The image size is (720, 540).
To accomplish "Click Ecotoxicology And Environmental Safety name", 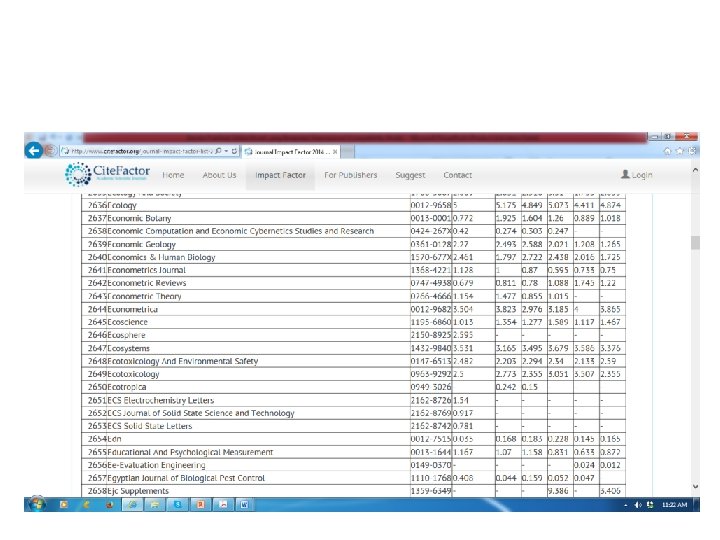I will [x=183, y=361].
